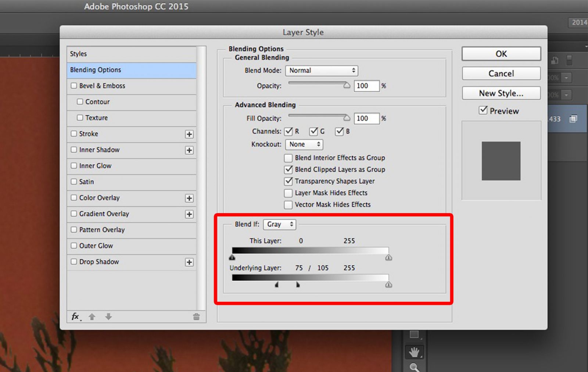
Task: Click Cancel to dismiss the dialog
Action: point(501,73)
